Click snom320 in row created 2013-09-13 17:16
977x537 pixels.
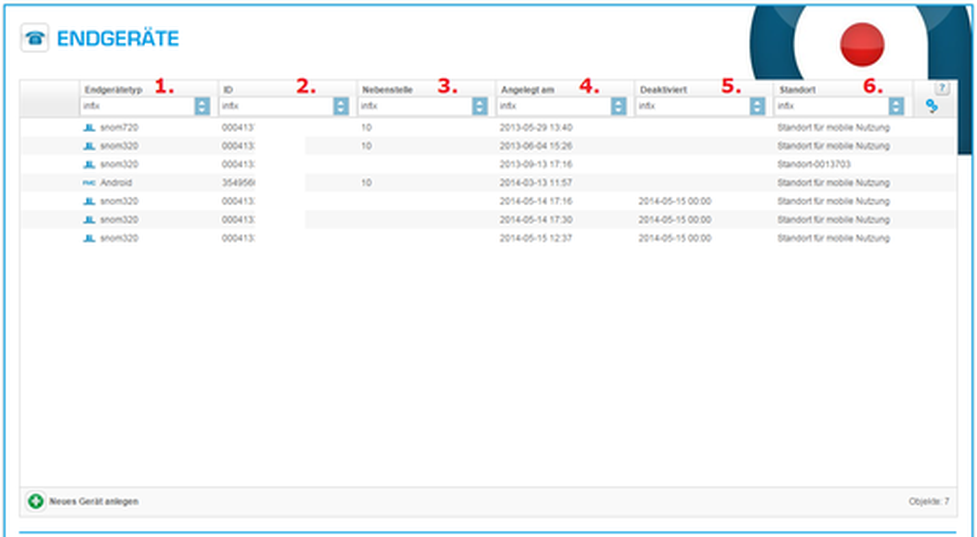[x=119, y=164]
